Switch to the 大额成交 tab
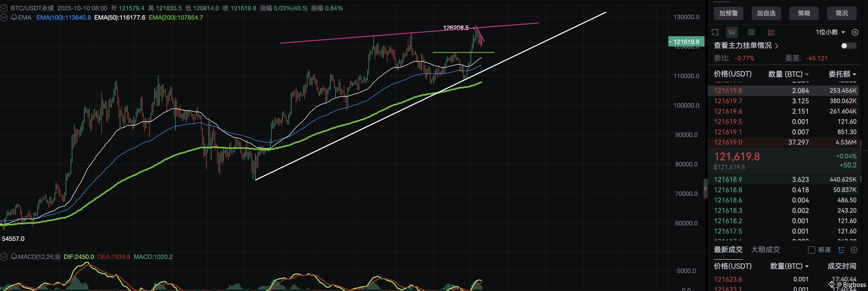868x291 pixels. coord(765,250)
